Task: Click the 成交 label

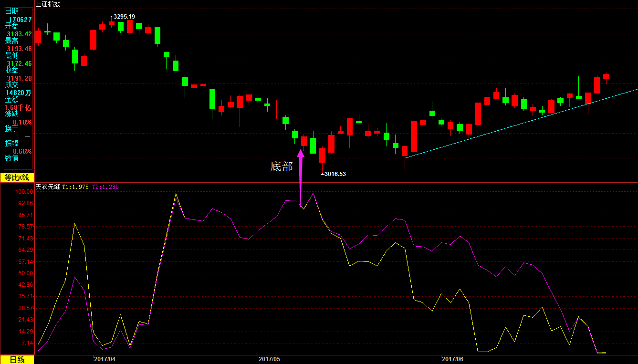Action: 12,85
